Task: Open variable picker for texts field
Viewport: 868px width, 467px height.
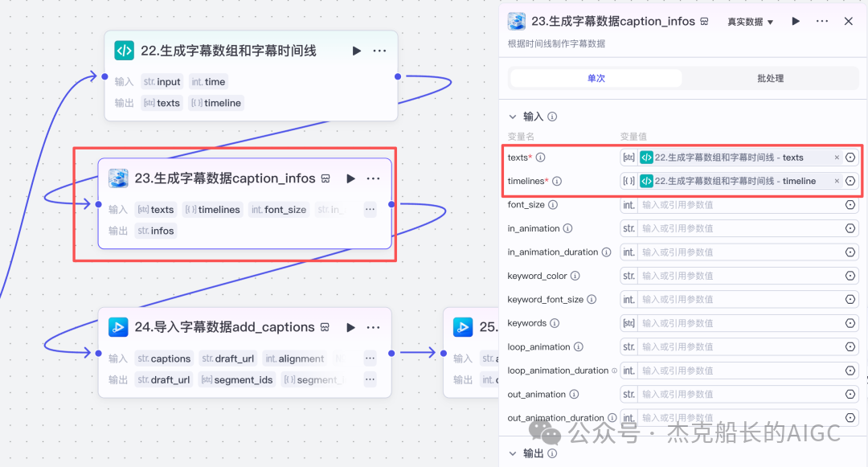Action: coord(850,158)
